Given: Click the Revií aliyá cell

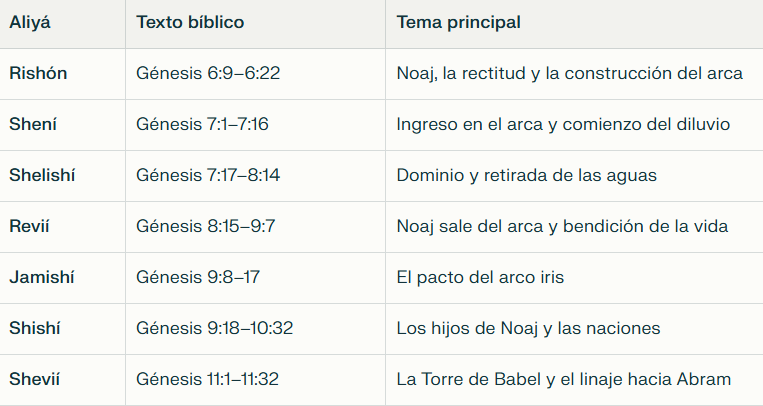Looking at the screenshot, I should pos(30,226).
